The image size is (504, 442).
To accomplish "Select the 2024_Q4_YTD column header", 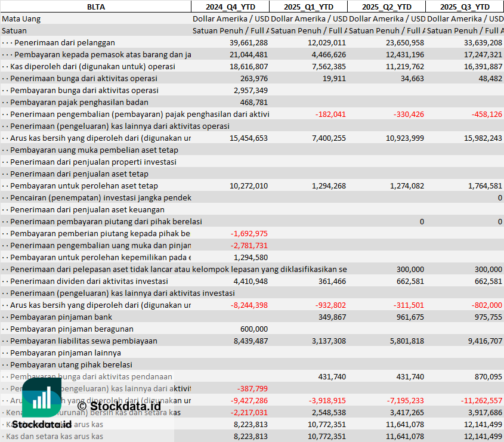I will 230,7.
